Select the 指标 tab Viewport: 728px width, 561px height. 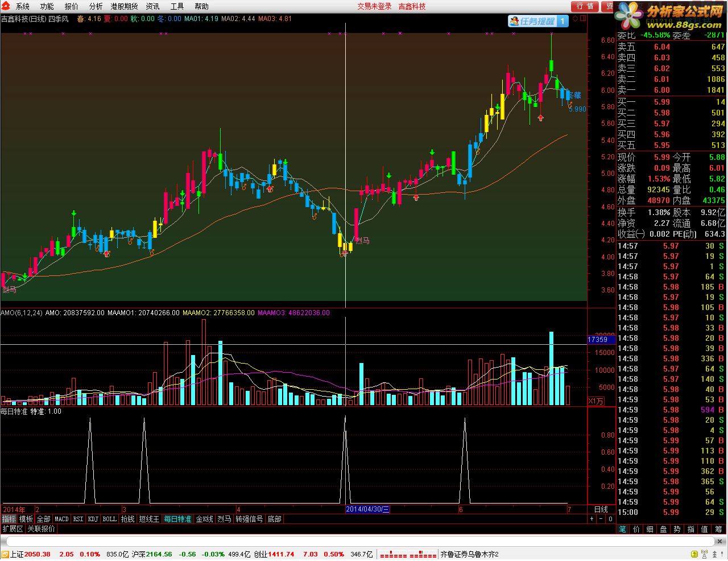tap(9, 519)
